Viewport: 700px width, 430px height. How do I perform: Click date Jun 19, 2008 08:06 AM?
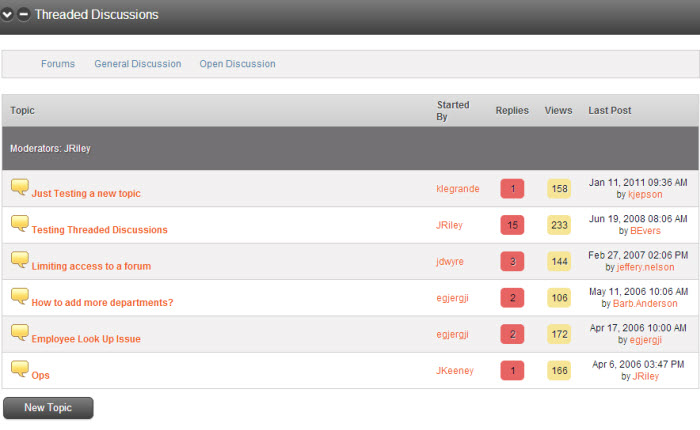[x=638, y=219]
